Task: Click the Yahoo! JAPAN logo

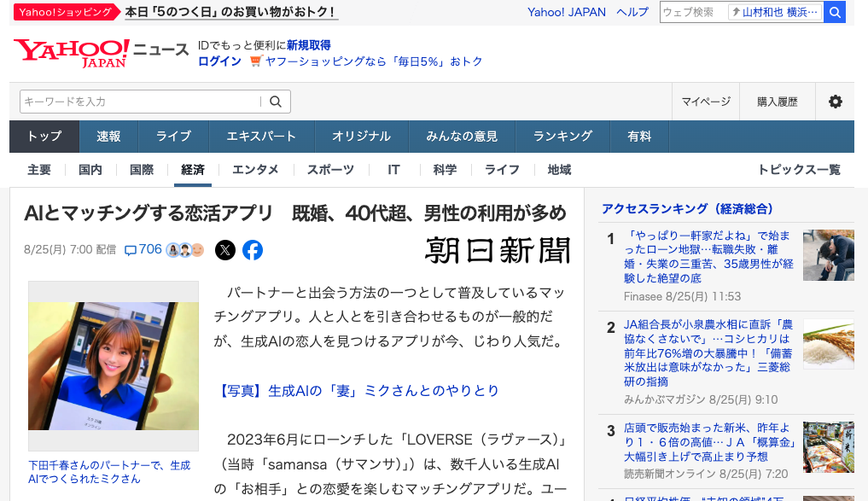Action: tap(72, 53)
